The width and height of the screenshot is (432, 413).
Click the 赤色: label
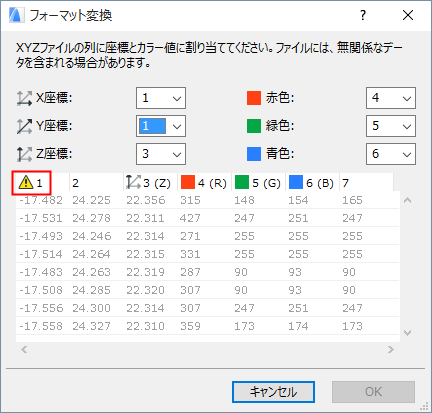[280, 98]
